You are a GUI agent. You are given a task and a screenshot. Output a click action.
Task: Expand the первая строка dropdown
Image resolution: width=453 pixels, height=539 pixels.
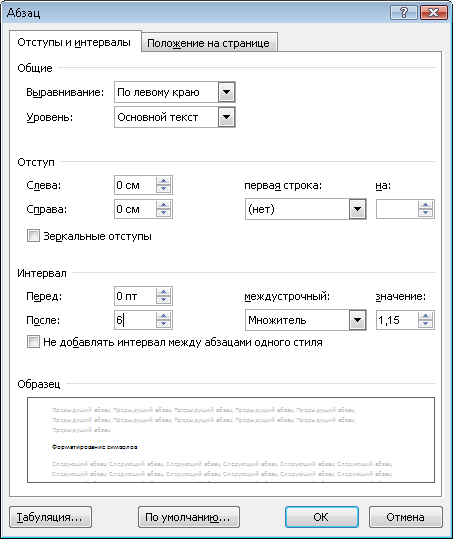[357, 209]
